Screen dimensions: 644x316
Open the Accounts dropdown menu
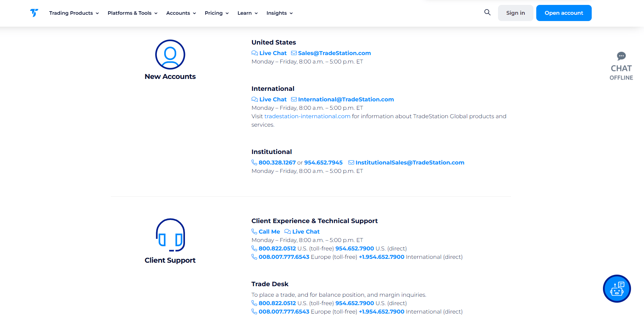(181, 13)
